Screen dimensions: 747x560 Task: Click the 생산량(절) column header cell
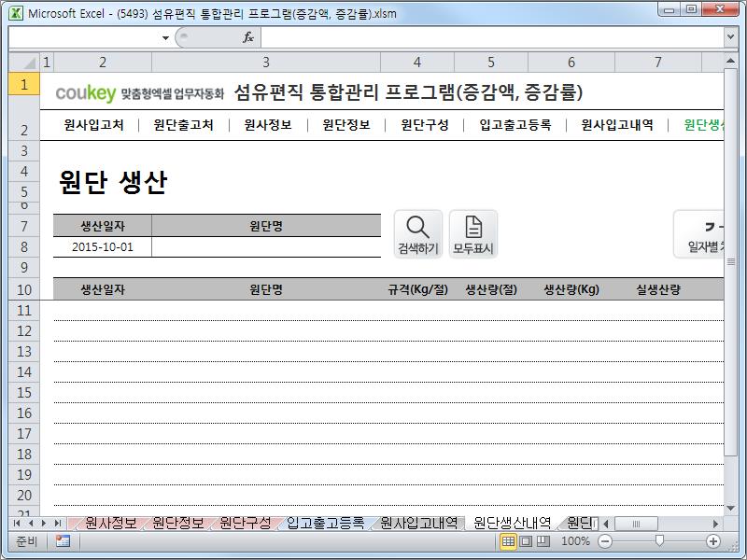tap(491, 289)
